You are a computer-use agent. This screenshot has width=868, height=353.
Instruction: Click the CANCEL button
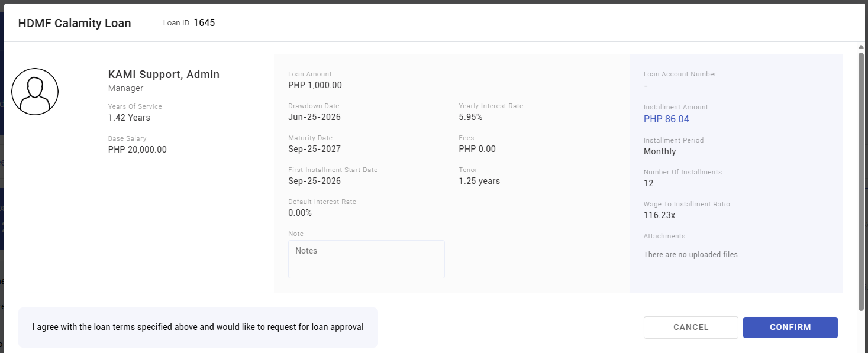(x=690, y=328)
